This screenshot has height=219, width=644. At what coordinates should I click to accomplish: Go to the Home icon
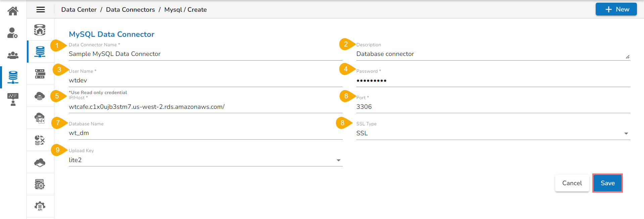(x=13, y=11)
